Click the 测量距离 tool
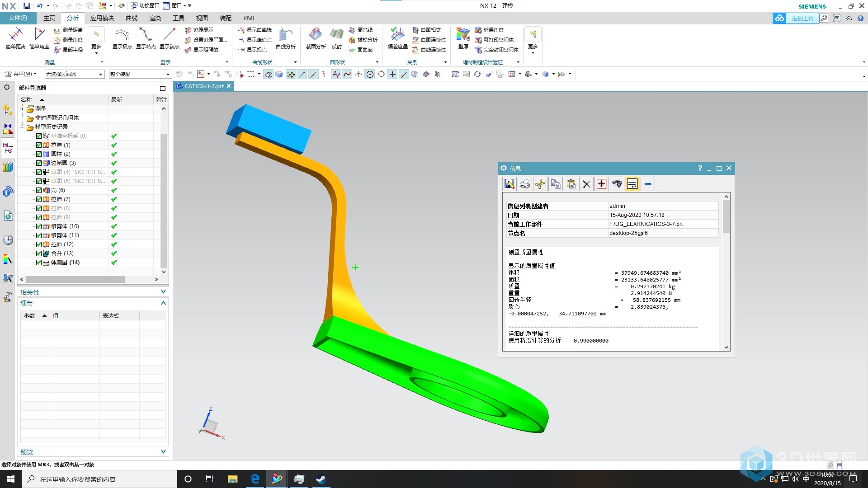 tap(68, 30)
